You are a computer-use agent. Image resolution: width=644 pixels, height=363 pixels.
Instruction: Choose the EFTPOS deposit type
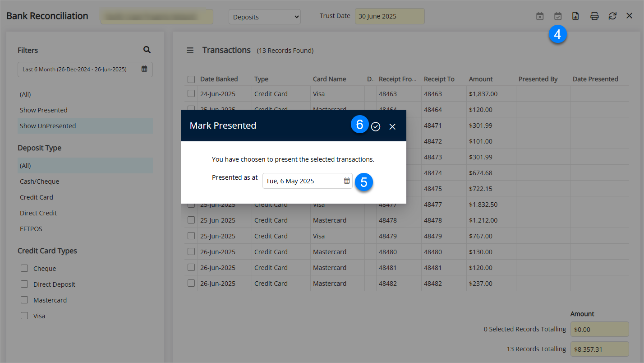[x=31, y=229]
